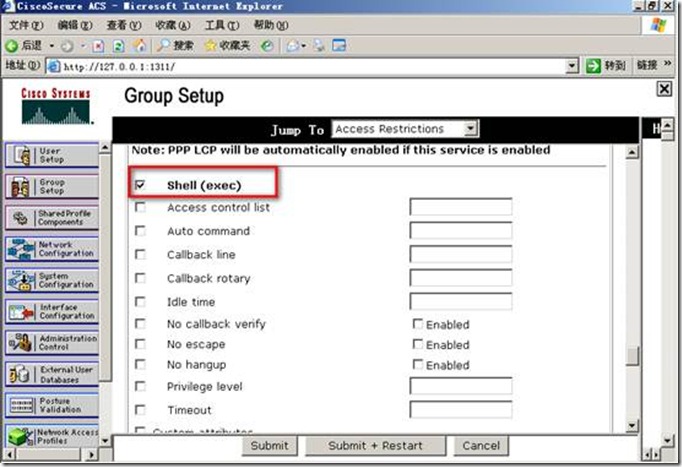Tick the No hangup row checkbox
682x467 pixels.
coord(140,364)
